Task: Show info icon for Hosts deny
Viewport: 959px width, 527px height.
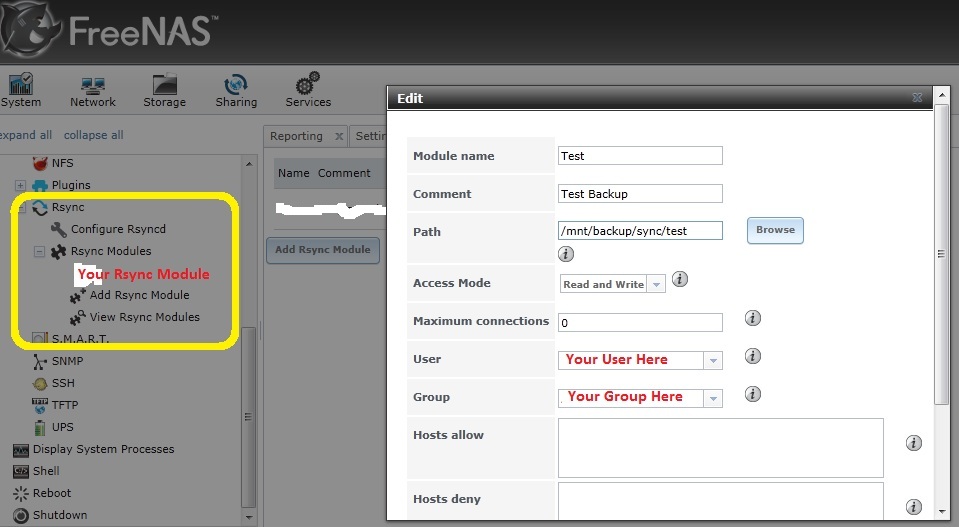Action: (914, 506)
